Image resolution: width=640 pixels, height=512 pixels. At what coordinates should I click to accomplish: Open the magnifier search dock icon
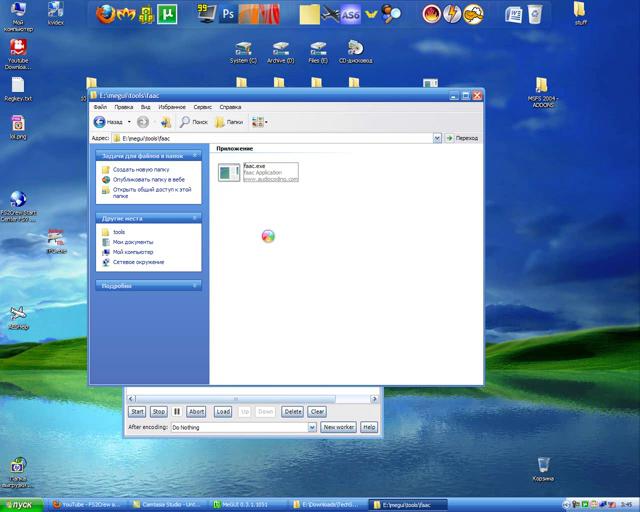(x=391, y=15)
